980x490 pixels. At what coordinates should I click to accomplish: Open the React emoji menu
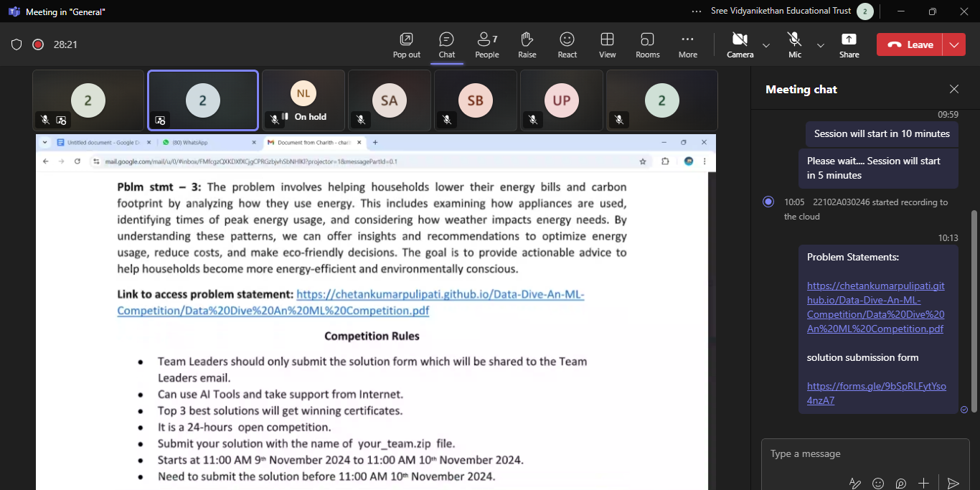pos(567,44)
